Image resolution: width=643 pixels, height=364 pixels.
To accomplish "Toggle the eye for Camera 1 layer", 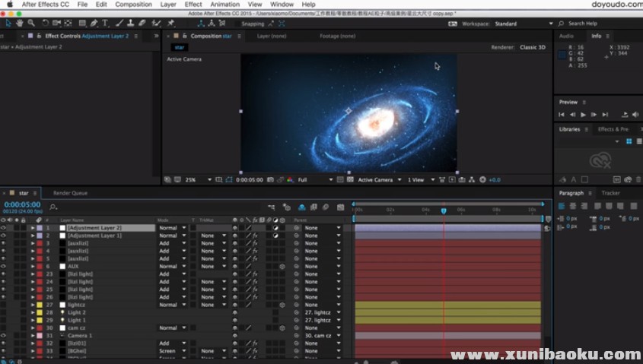I will [4, 335].
